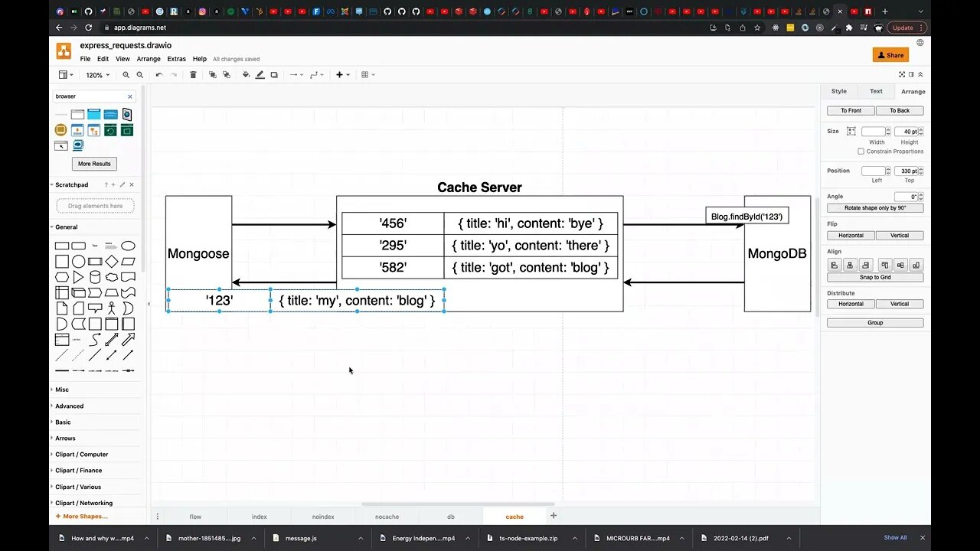
Task: Open the waypoints style dropdown
Action: coord(315,75)
